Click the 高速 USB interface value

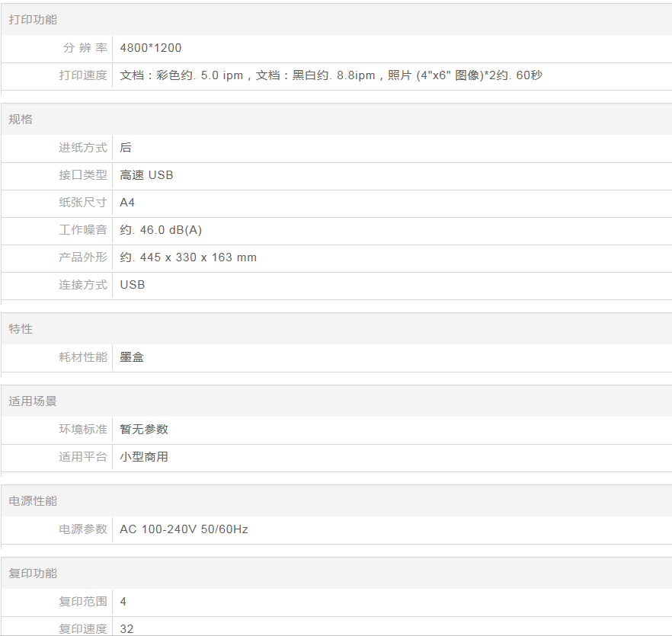point(146,175)
